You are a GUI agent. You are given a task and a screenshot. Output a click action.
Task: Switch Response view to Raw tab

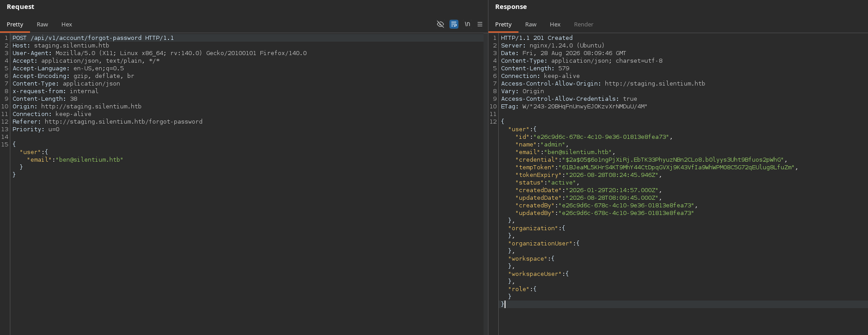point(531,24)
